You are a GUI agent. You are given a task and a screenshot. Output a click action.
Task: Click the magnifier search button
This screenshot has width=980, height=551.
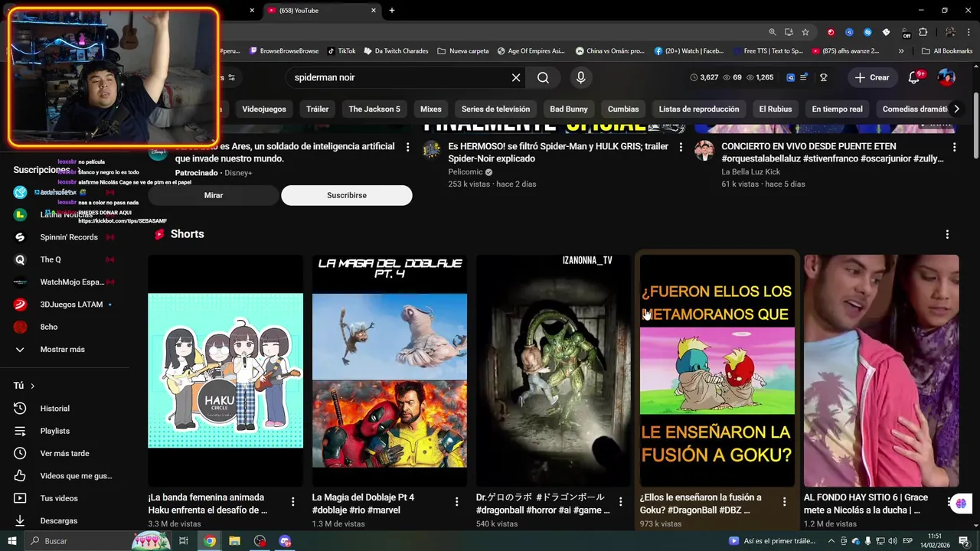pyautogui.click(x=543, y=77)
